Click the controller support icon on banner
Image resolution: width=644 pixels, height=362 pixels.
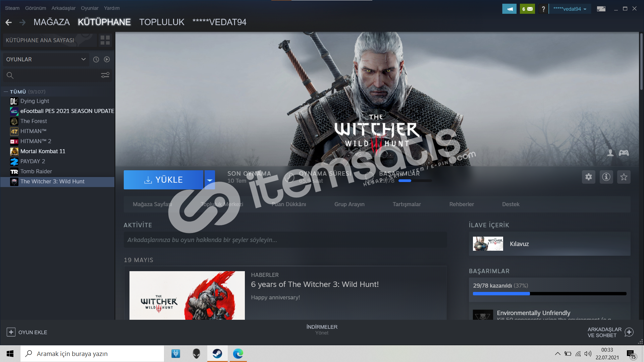(624, 153)
